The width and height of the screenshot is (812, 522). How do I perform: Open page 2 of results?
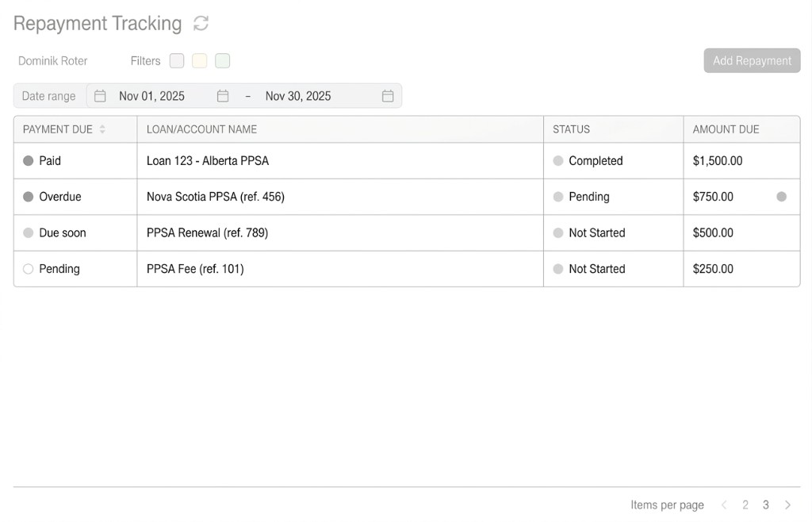coord(745,505)
